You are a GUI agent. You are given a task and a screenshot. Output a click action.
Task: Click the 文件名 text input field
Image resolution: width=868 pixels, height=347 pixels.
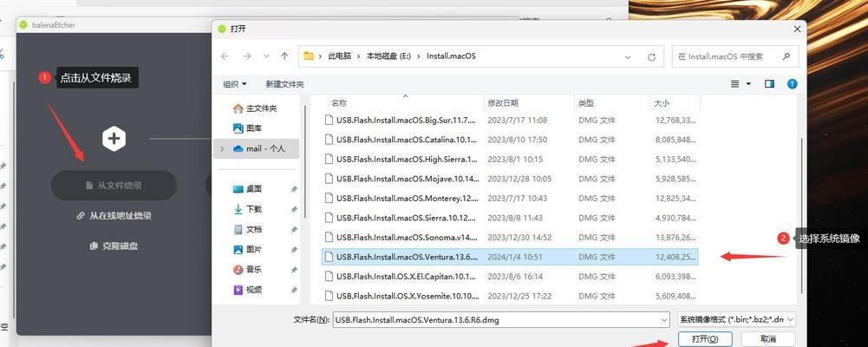pyautogui.click(x=497, y=320)
